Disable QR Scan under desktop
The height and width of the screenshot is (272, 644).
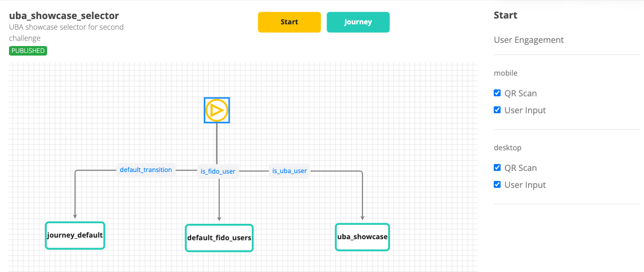tap(497, 168)
